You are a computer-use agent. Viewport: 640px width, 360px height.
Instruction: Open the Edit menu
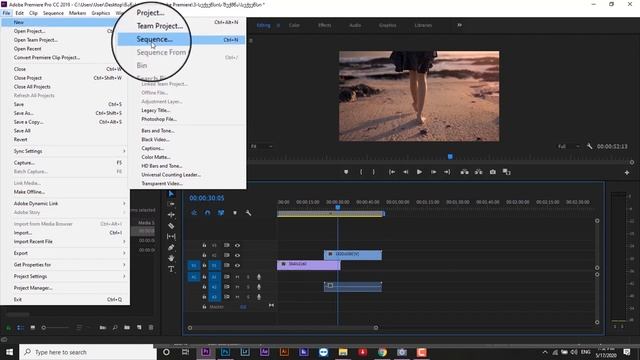point(19,13)
